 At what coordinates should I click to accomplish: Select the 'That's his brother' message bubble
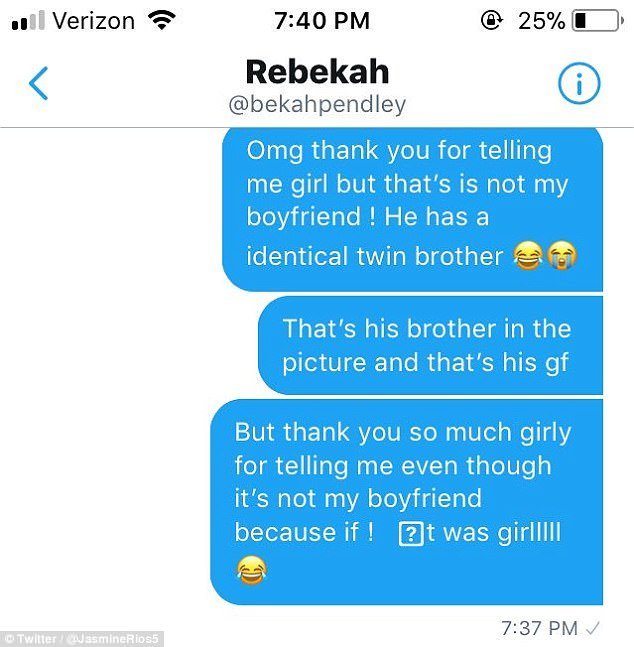tap(431, 345)
